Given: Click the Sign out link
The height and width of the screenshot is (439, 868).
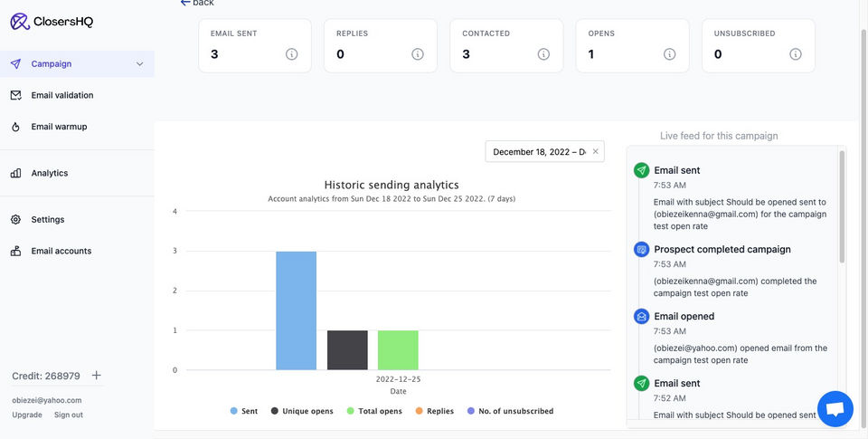Looking at the screenshot, I should point(69,415).
